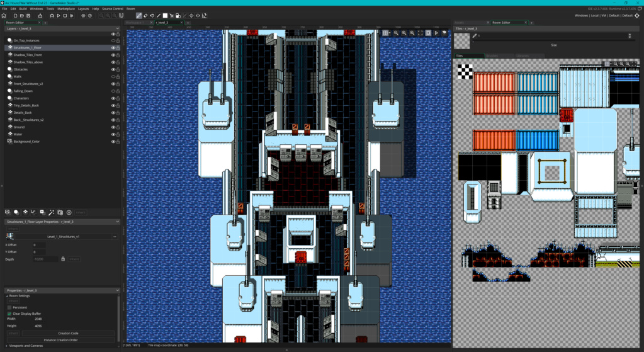Create a new project from the toolbar
The height and width of the screenshot is (352, 644).
[x=15, y=16]
